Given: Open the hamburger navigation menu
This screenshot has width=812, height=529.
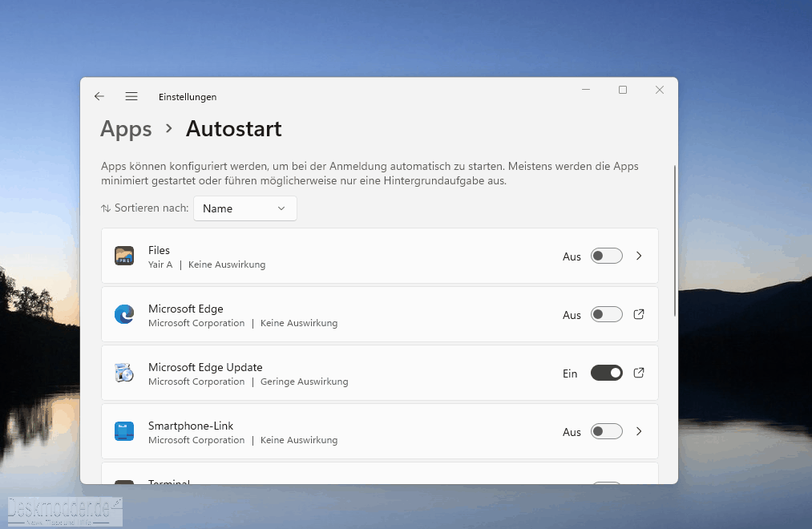Looking at the screenshot, I should pyautogui.click(x=131, y=96).
